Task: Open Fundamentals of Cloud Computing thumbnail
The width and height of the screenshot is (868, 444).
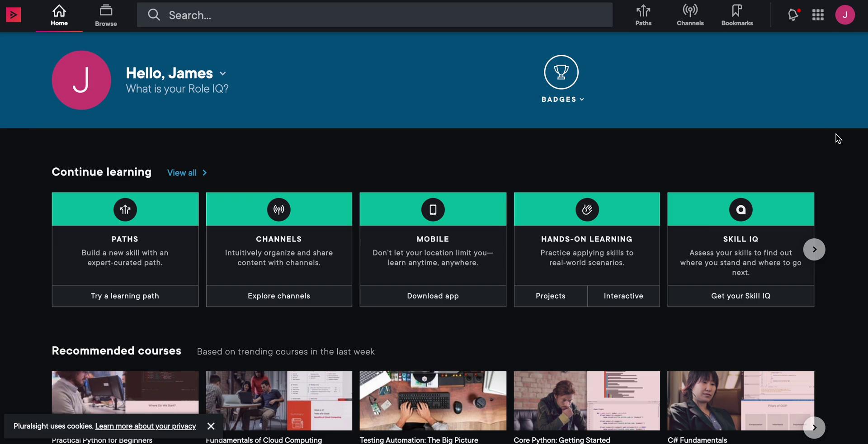Action: tap(279, 401)
